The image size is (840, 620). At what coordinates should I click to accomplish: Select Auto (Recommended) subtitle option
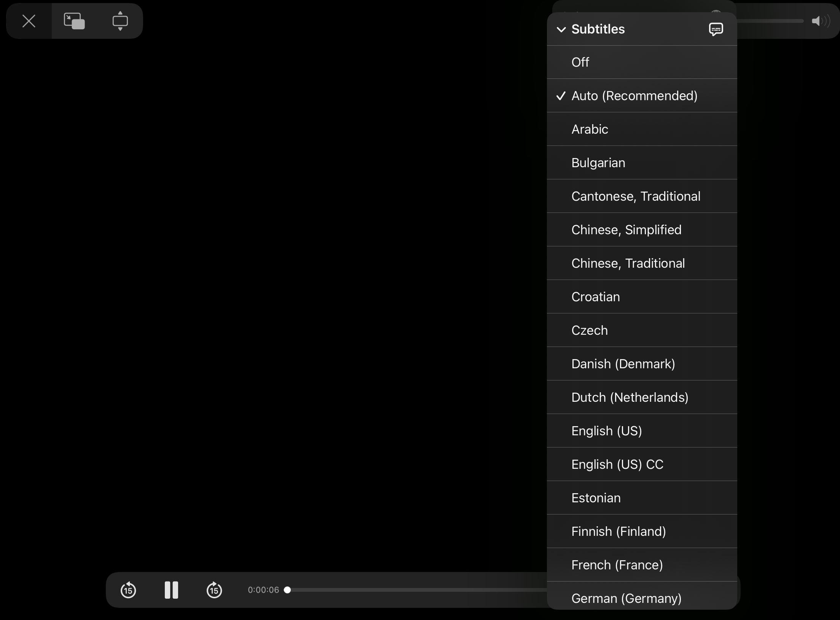point(642,96)
